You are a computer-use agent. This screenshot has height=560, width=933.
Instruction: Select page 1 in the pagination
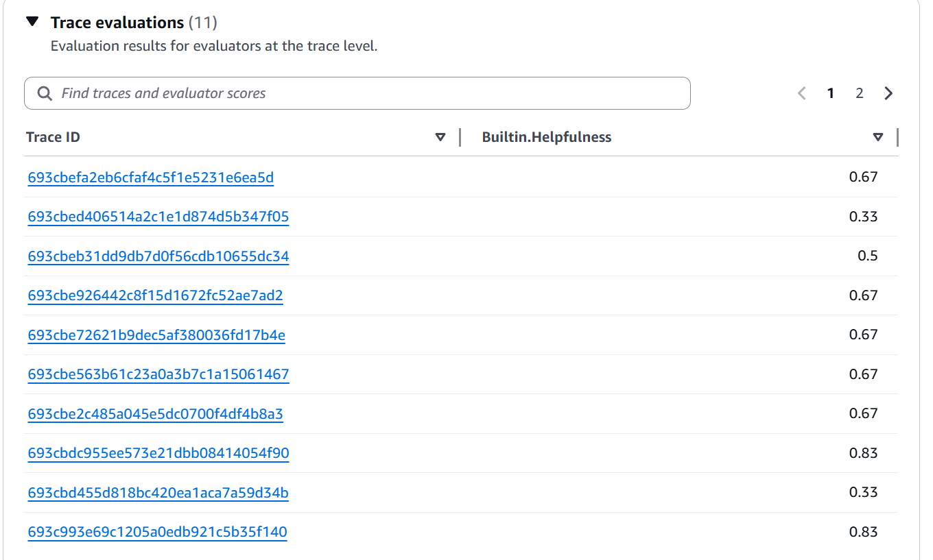click(x=831, y=93)
